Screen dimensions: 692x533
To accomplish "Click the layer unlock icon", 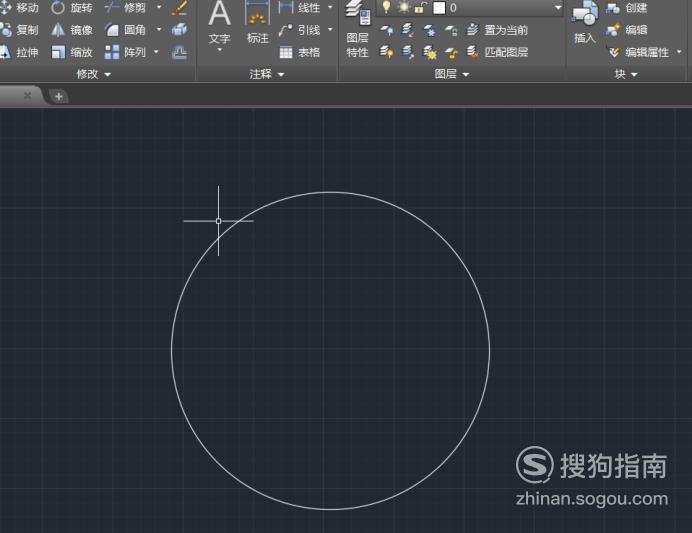I will [451, 53].
